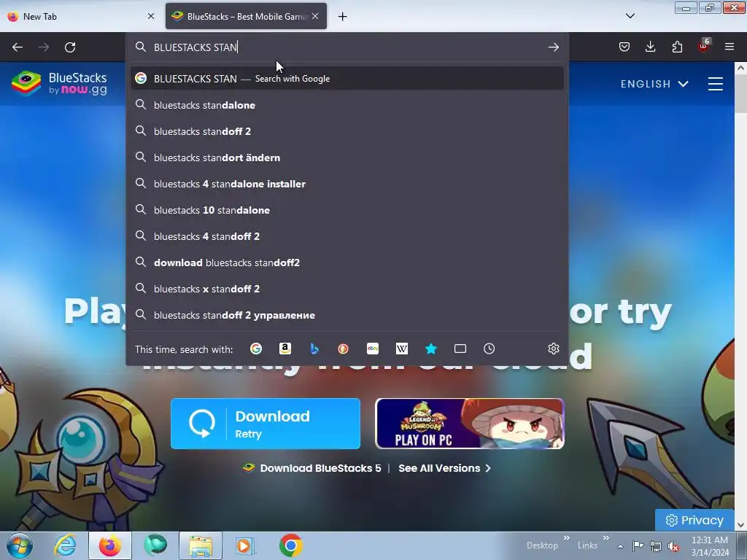This screenshot has width=747, height=560.
Task: Click the Download Retry button
Action: tap(266, 424)
